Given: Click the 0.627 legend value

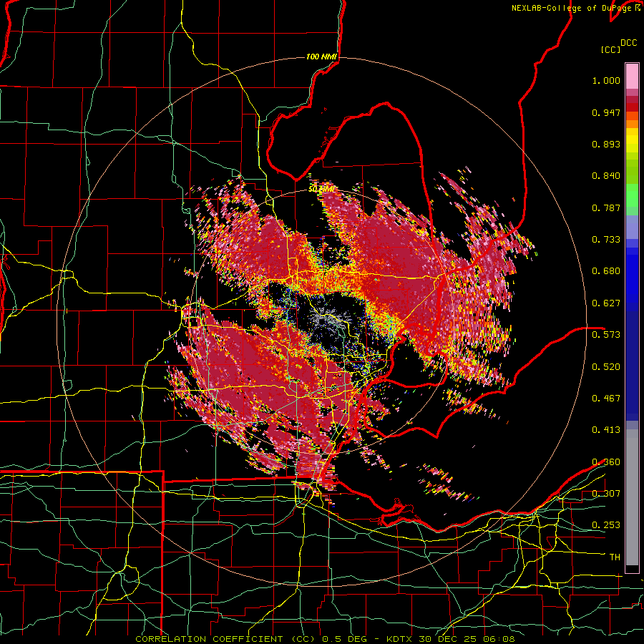Looking at the screenshot, I should (x=606, y=303).
